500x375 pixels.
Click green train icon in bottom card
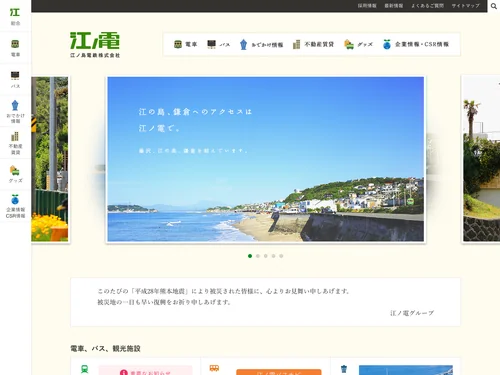pyautogui.click(x=85, y=369)
